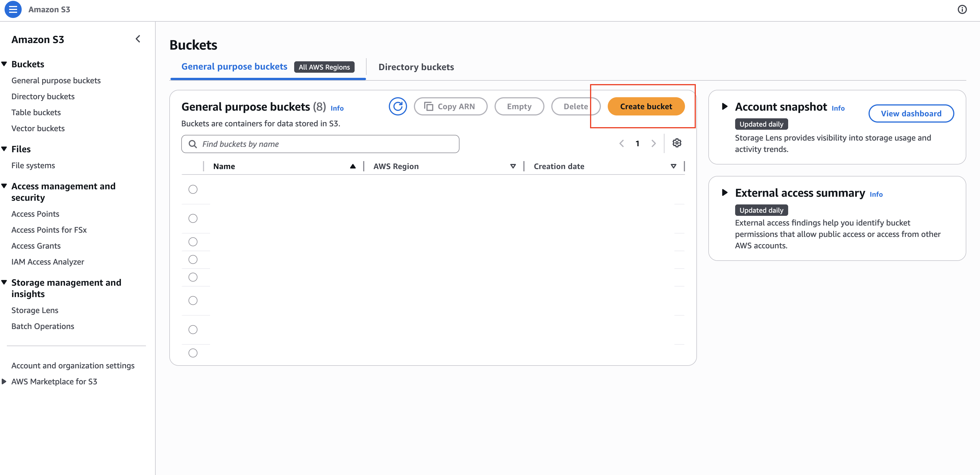Select the first bucket radio button

pos(193,189)
